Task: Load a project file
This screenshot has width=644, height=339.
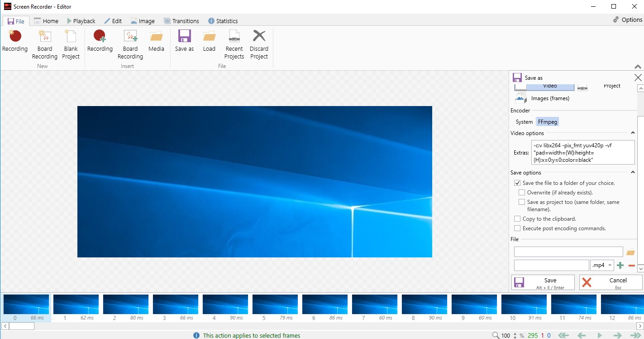Action: [x=209, y=41]
